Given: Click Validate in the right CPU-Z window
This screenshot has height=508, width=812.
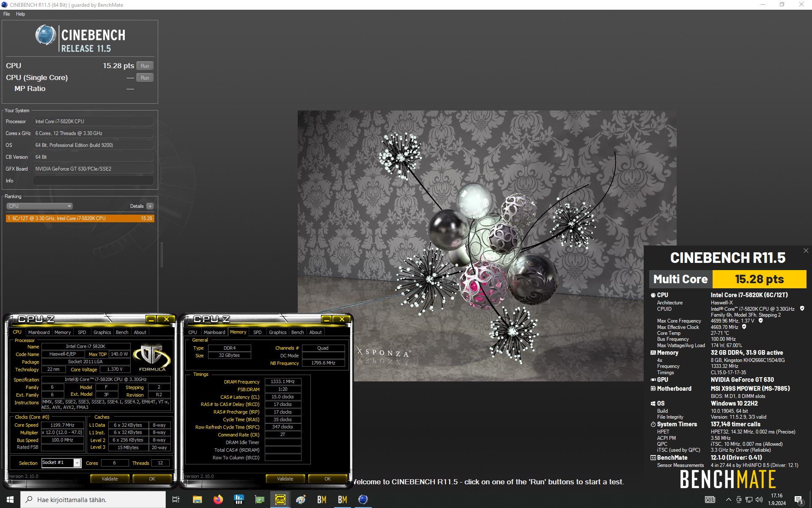Looking at the screenshot, I should pyautogui.click(x=285, y=479).
